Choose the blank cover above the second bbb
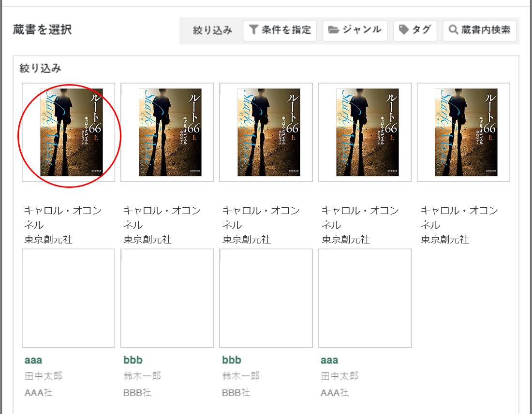Image resolution: width=532 pixels, height=414 pixels. click(266, 298)
